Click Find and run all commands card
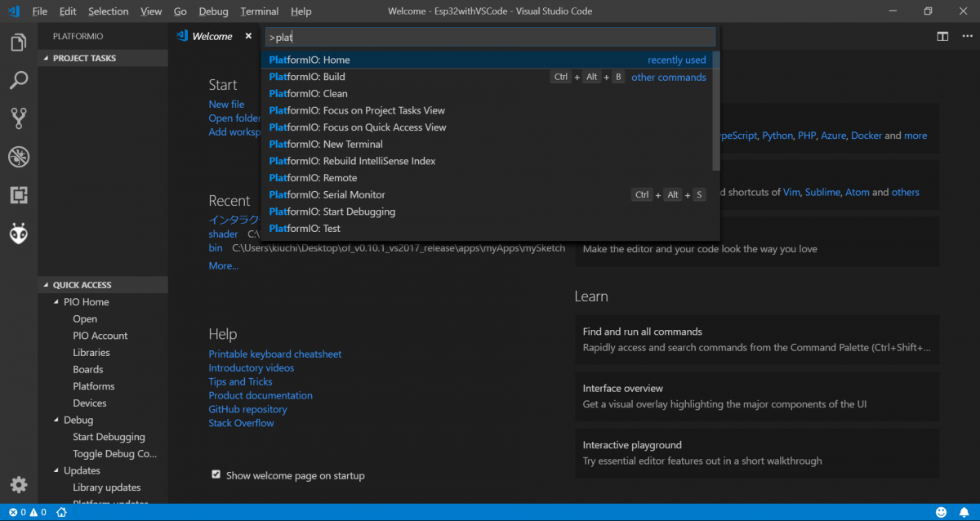 pos(757,340)
